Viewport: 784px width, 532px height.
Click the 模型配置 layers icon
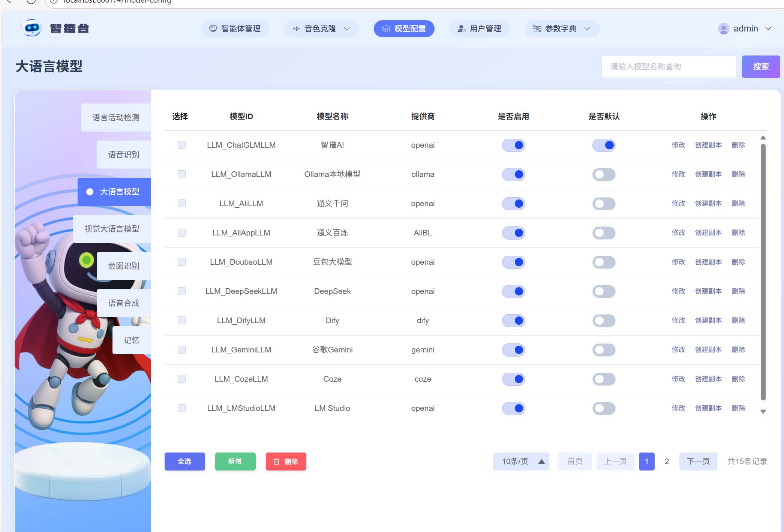pos(386,28)
